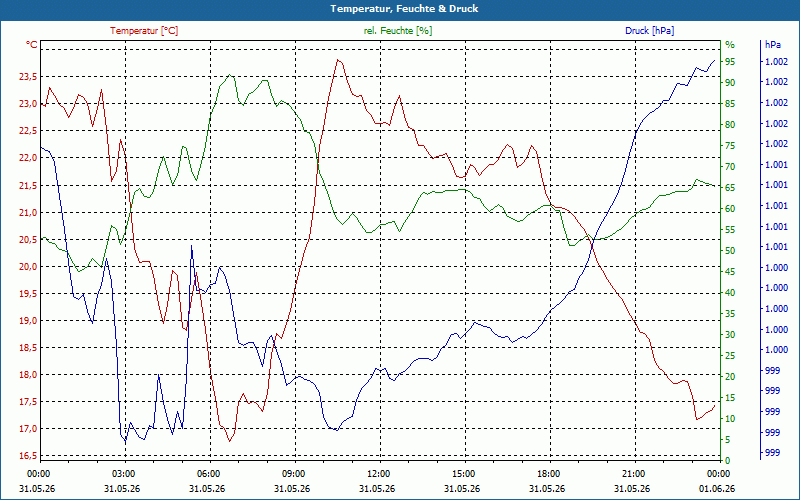
Task: Click the °C unit label on temperature axis
Action: tap(32, 45)
